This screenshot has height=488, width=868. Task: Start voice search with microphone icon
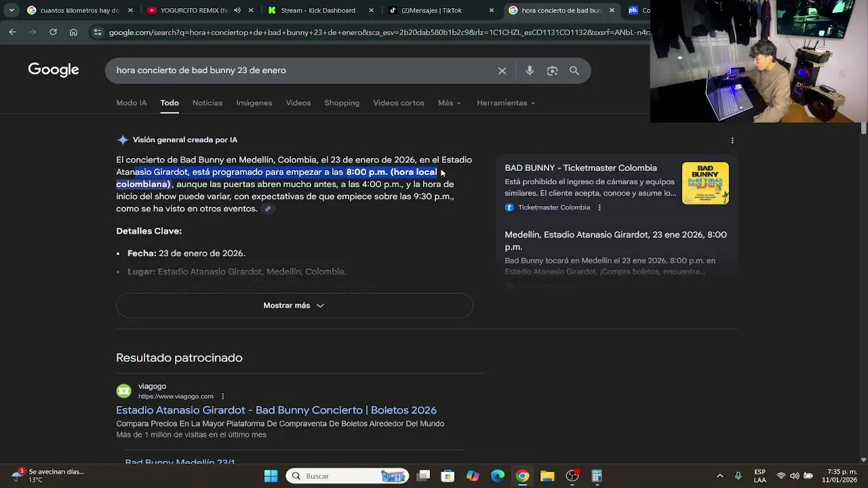[530, 70]
